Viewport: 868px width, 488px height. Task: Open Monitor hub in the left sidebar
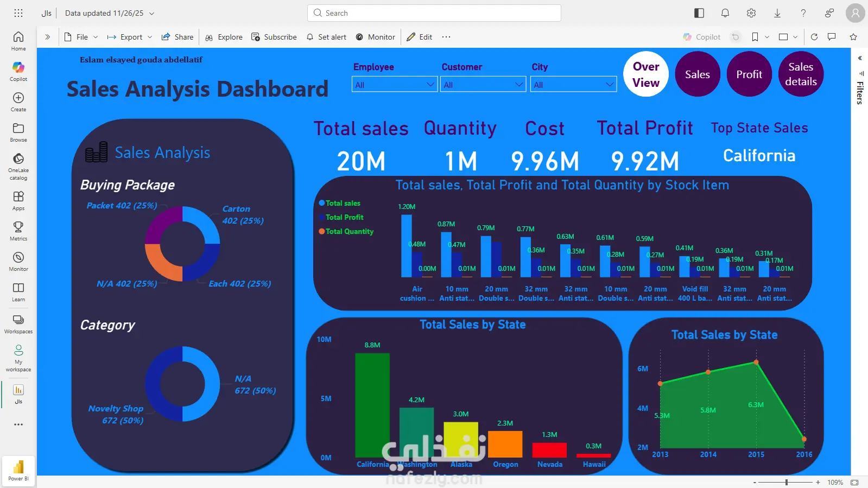tap(18, 261)
